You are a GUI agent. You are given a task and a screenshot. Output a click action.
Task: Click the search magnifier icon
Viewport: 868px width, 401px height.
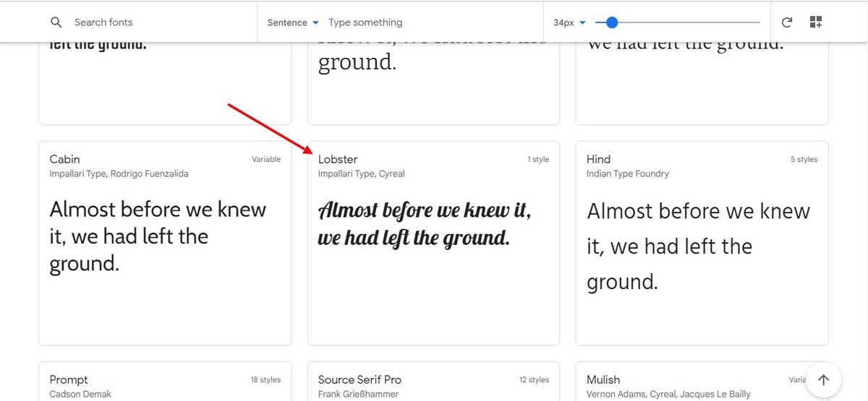pos(56,22)
